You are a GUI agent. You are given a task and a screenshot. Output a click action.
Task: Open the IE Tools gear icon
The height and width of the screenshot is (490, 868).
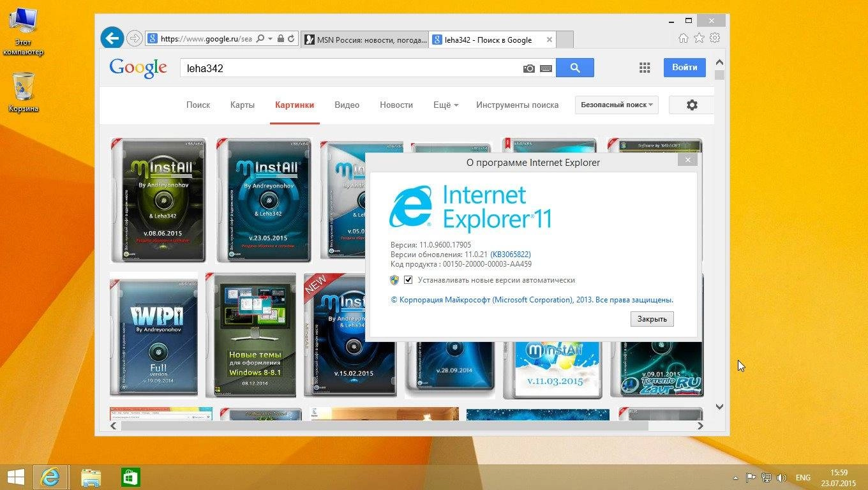click(x=715, y=38)
